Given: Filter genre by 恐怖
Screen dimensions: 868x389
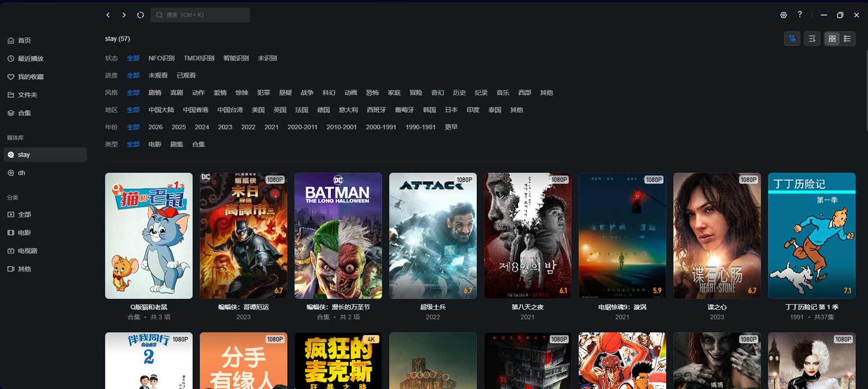Looking at the screenshot, I should (x=372, y=93).
